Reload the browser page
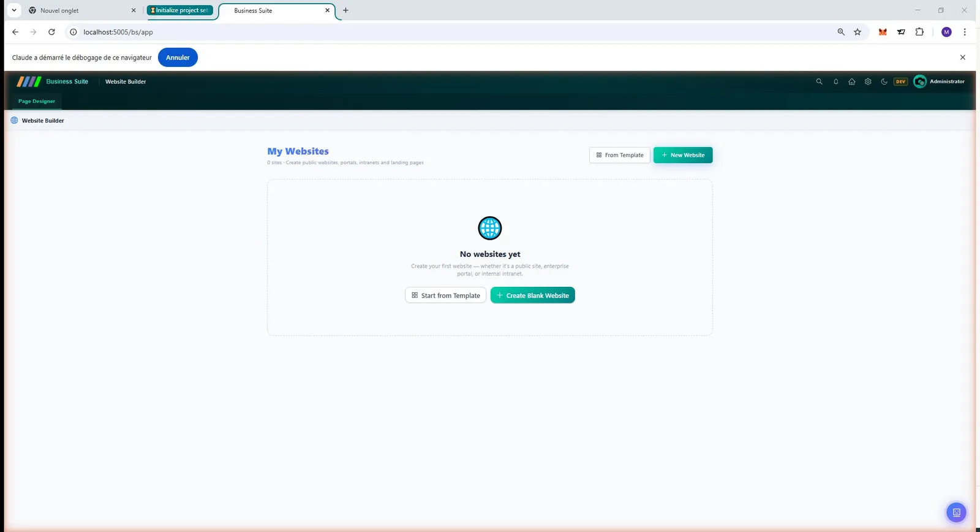 tap(51, 32)
